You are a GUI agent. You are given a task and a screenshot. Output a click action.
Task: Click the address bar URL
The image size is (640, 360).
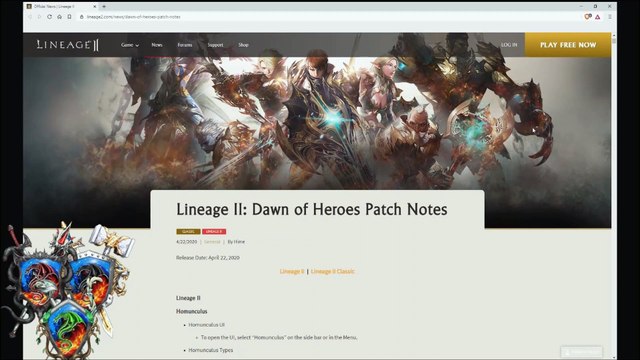point(133,17)
